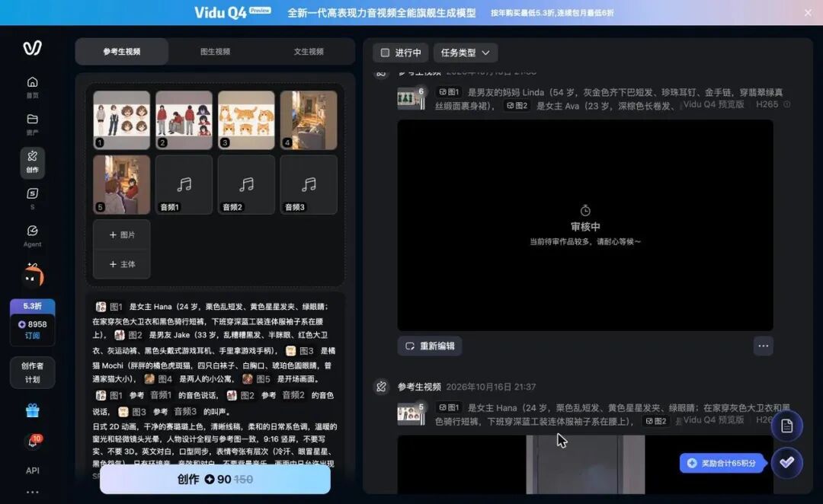Click the + 图片 add image button
Image resolution: width=823 pixels, height=504 pixels.
122,234
